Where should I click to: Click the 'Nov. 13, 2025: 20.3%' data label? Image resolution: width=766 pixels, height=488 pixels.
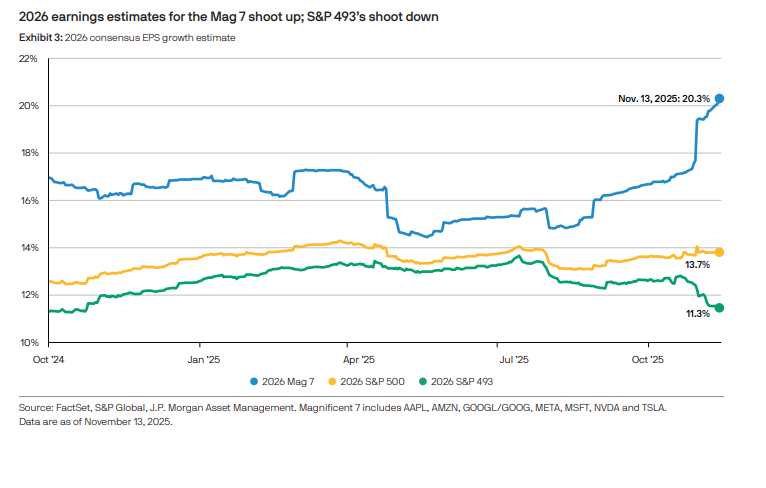(x=663, y=98)
